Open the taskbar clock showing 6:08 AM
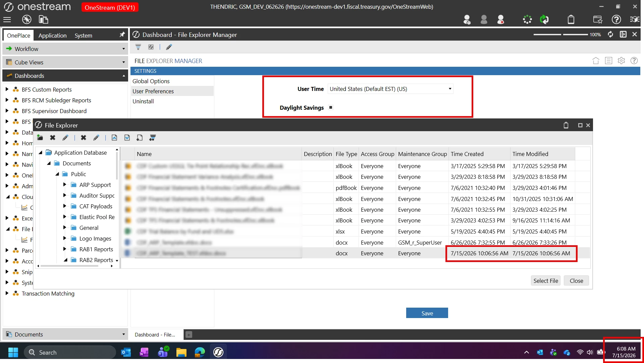Viewport: 644px width, 363px height. (x=624, y=352)
